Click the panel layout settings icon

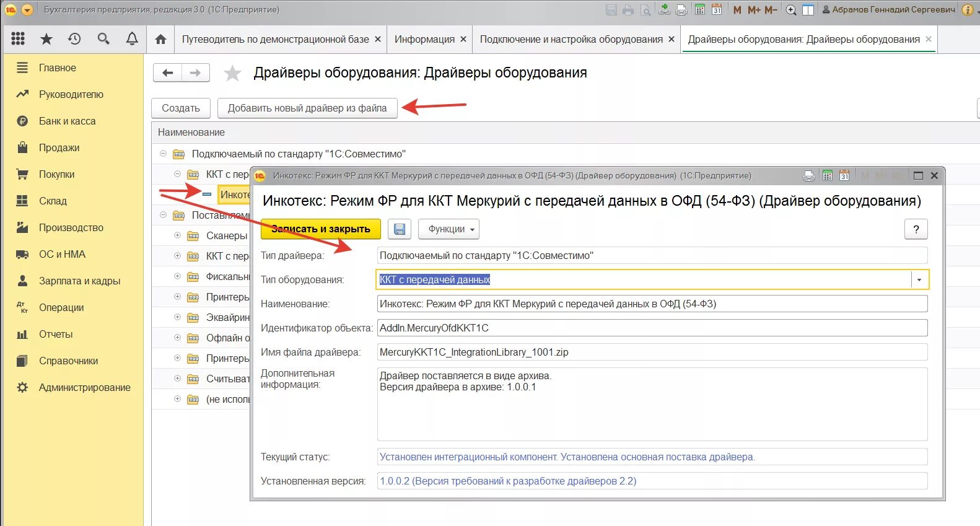[x=808, y=10]
